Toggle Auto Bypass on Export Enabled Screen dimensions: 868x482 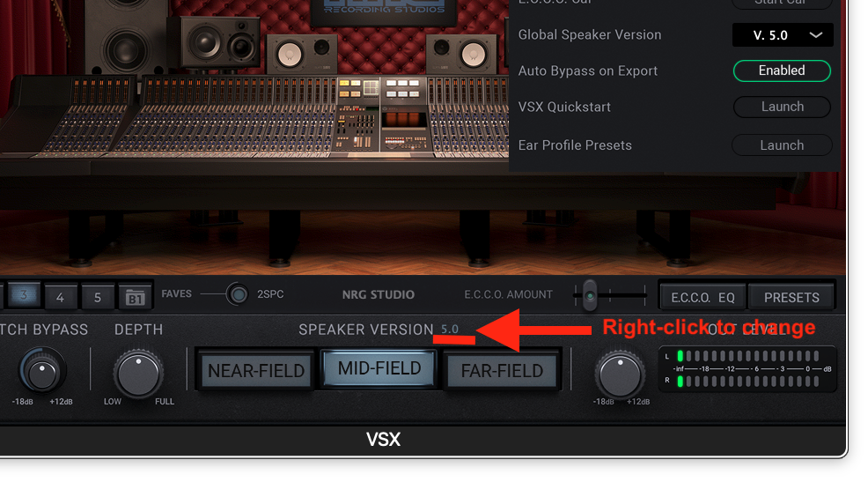782,70
